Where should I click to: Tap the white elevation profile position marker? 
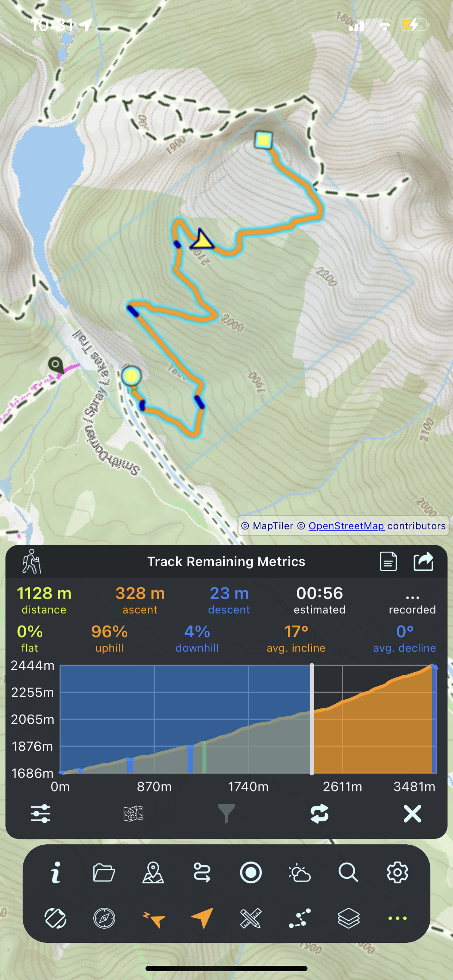click(312, 719)
